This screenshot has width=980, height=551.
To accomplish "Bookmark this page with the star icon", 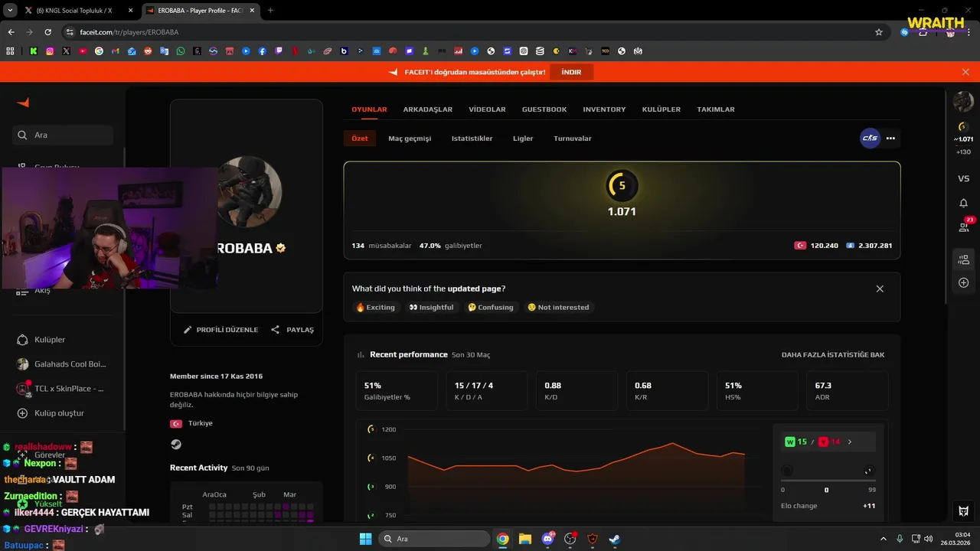I will click(x=879, y=32).
